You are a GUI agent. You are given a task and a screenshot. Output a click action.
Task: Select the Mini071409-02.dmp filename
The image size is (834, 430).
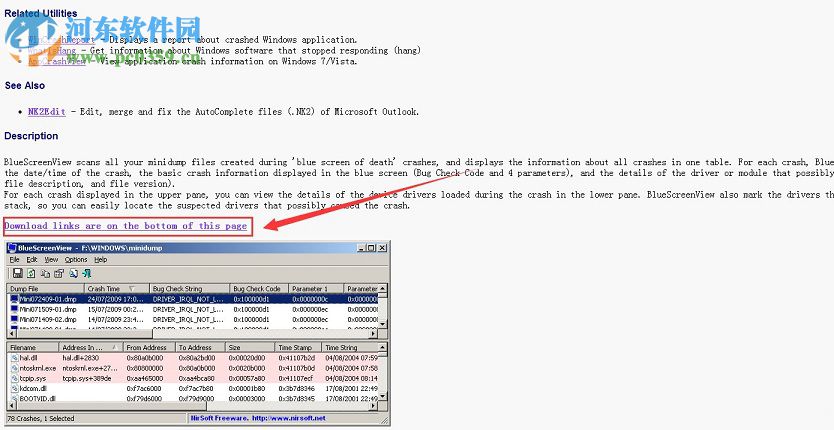[x=48, y=319]
